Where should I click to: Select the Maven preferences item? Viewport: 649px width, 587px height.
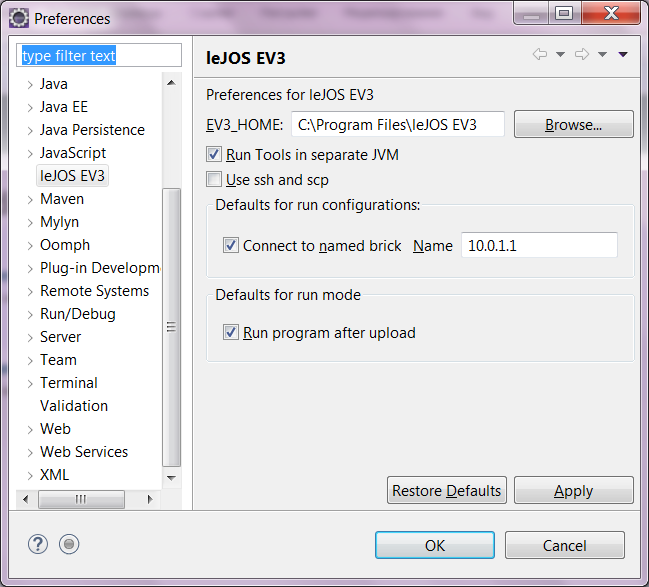point(62,199)
